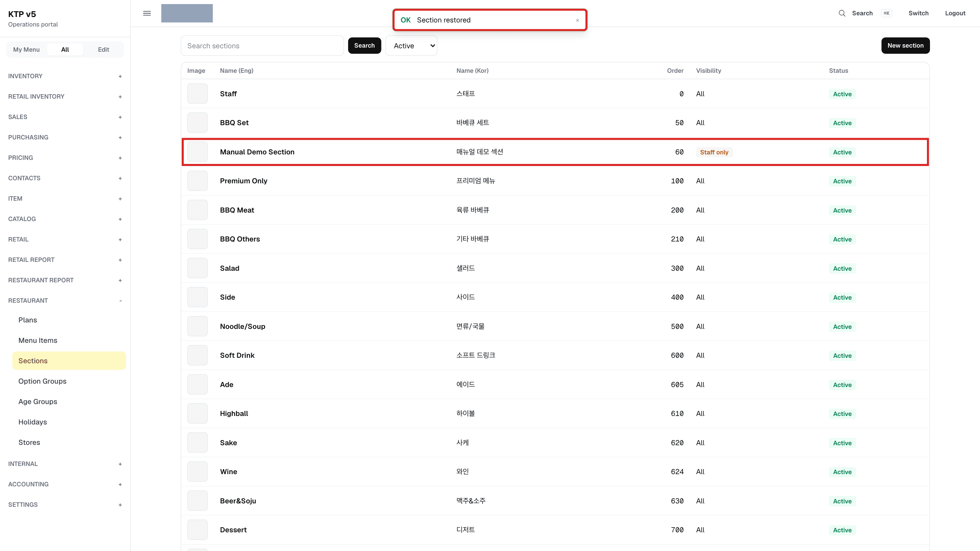Select the All menu tab
Screen dimensions: 980x551
[x=65, y=49]
